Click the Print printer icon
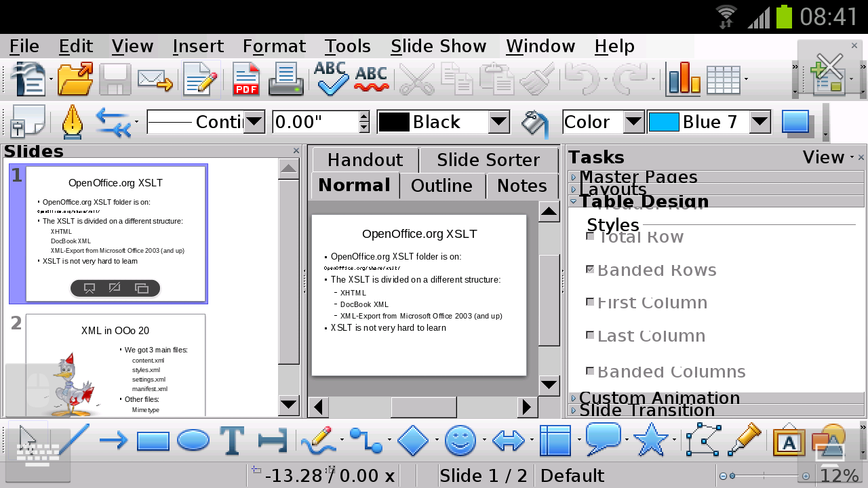This screenshot has width=868, height=488. coord(286,79)
